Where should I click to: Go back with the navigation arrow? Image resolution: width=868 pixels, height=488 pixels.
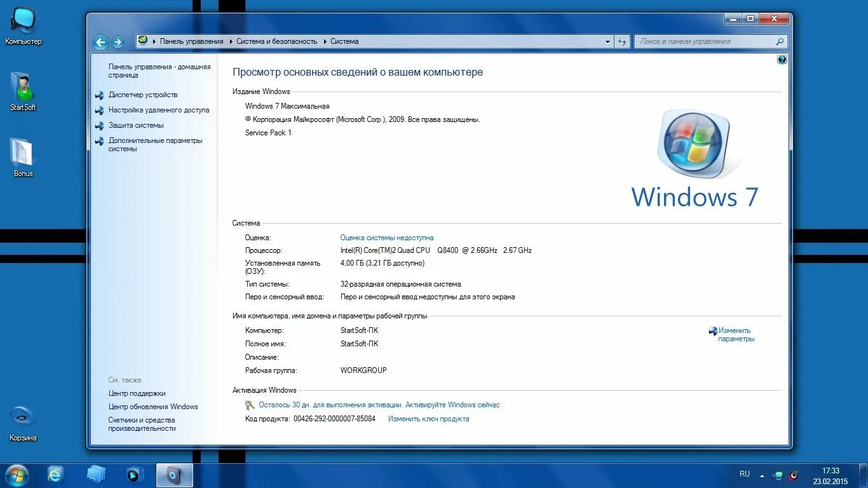pyautogui.click(x=100, y=42)
